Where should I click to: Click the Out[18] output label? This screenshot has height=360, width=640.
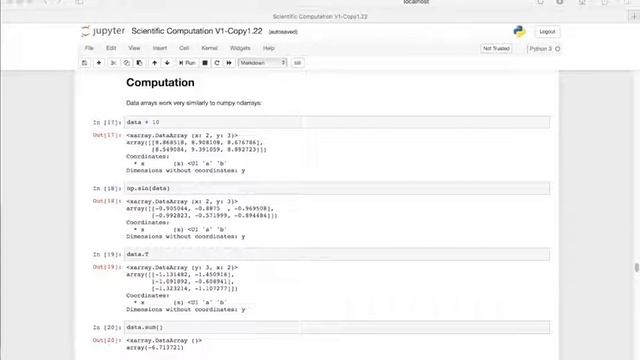click(x=107, y=201)
